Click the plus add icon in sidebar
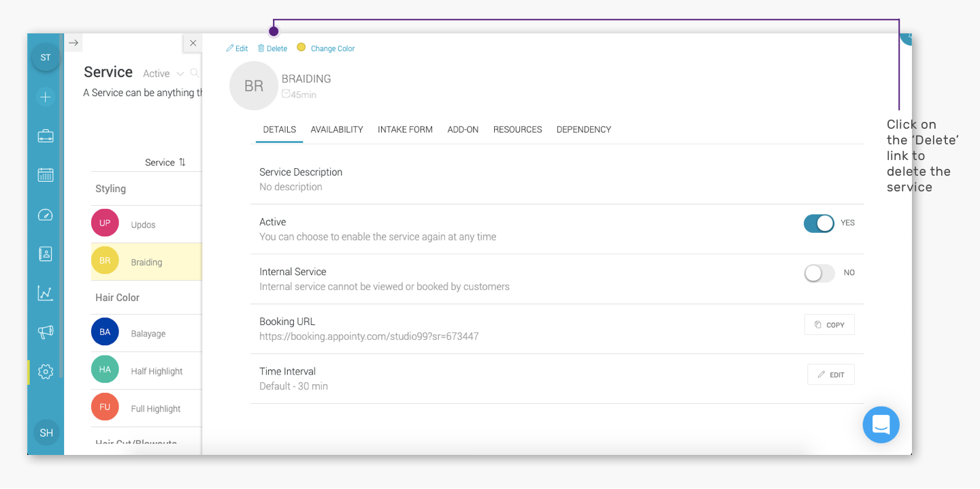Image resolution: width=980 pixels, height=489 pixels. [46, 97]
